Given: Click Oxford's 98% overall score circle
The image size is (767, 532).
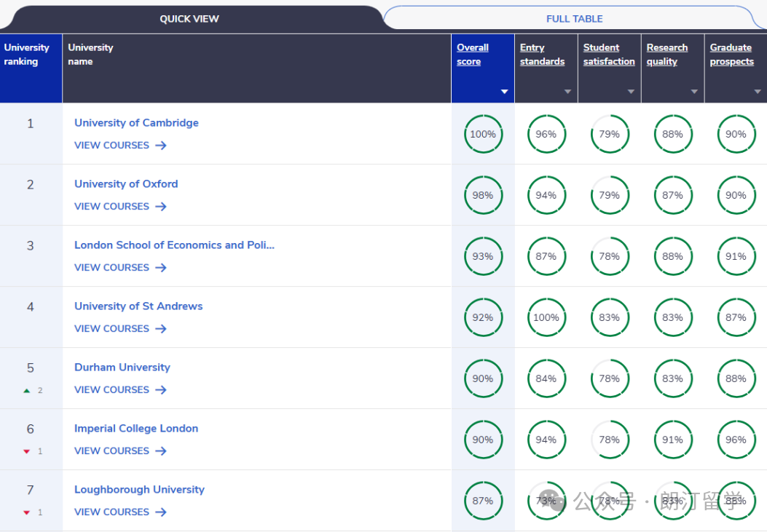Looking at the screenshot, I should click(483, 195).
